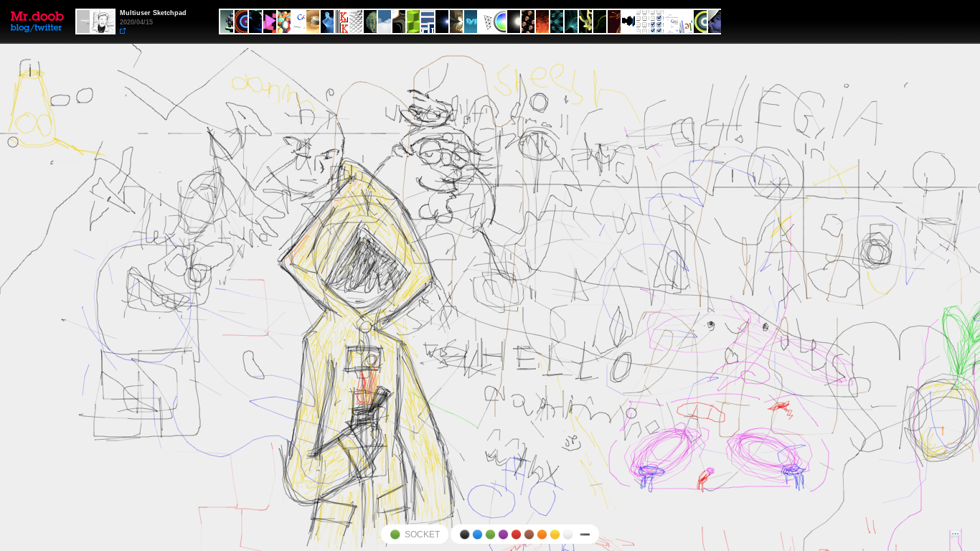
Task: Open the checkboxes grid project thumbnail
Action: tap(650, 22)
